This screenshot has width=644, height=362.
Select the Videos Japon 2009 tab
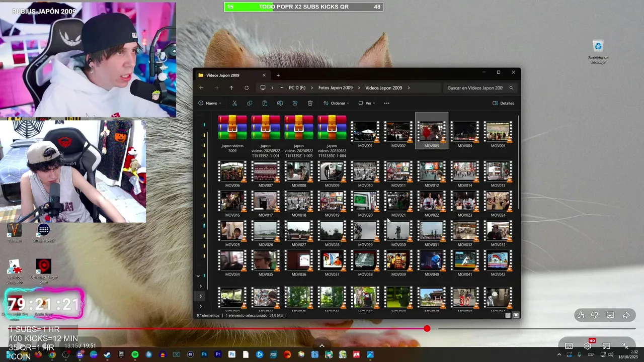(232, 75)
